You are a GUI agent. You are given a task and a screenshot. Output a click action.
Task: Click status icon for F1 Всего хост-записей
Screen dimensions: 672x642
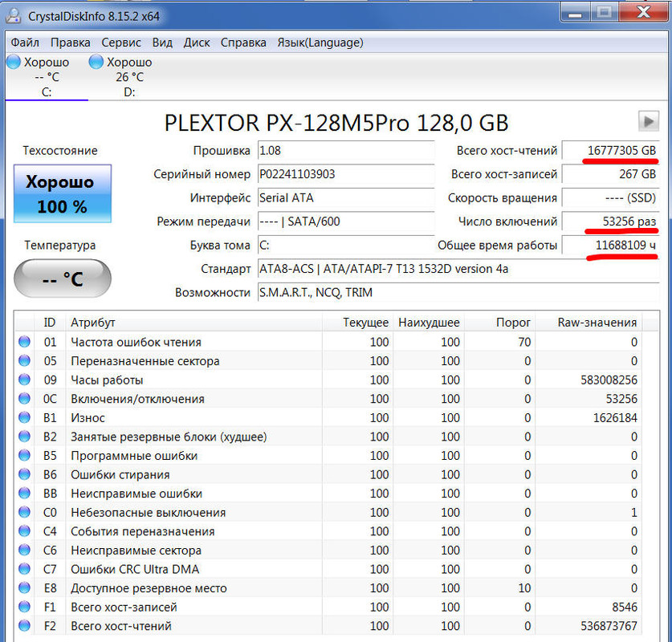point(24,607)
